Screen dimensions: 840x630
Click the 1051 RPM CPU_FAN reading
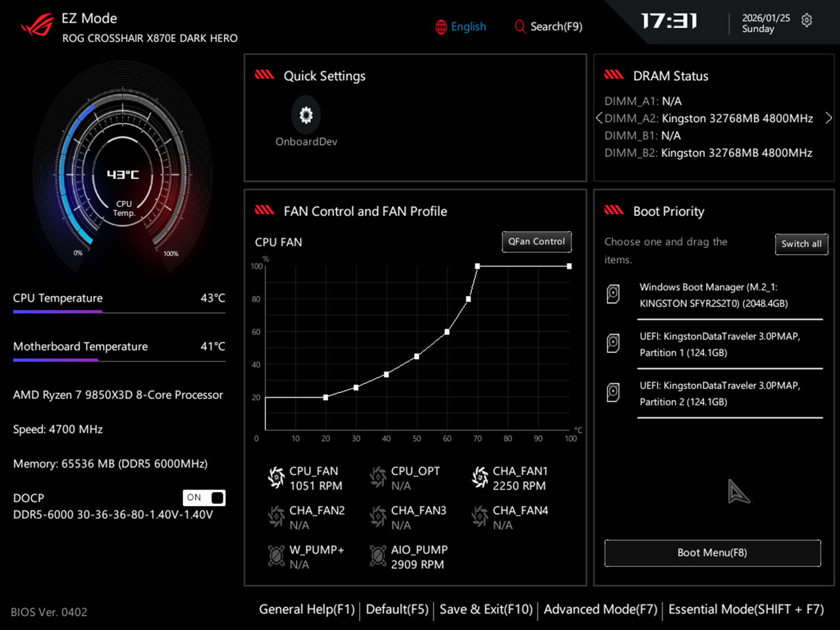[316, 486]
